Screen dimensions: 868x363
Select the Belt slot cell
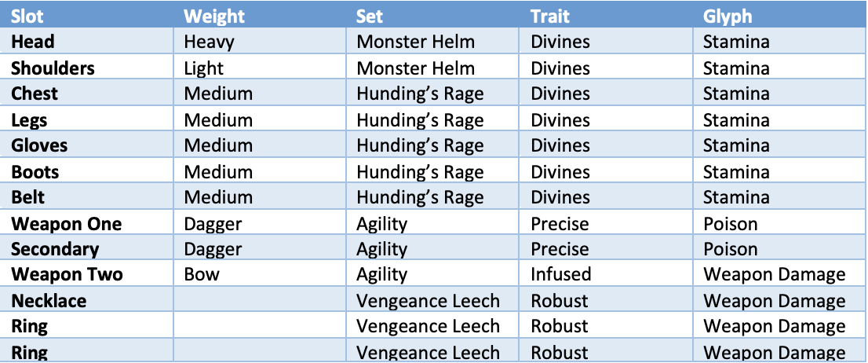click(x=27, y=198)
